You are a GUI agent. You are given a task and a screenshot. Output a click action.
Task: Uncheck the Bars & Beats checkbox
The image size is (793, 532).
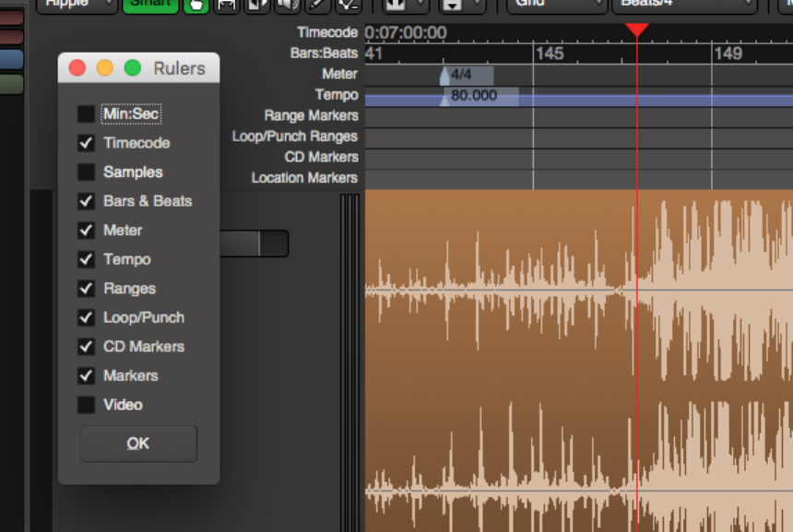coord(86,201)
